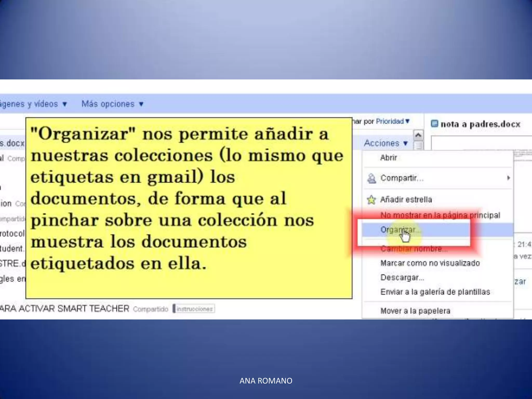Open the ACTIVAR SMART TEACHER document
This screenshot has width=532, height=399.
(64, 309)
